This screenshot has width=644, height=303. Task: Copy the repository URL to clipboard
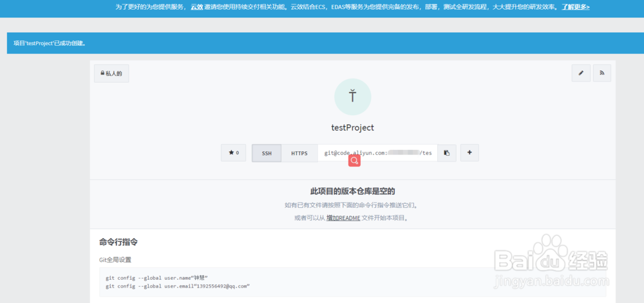click(447, 153)
